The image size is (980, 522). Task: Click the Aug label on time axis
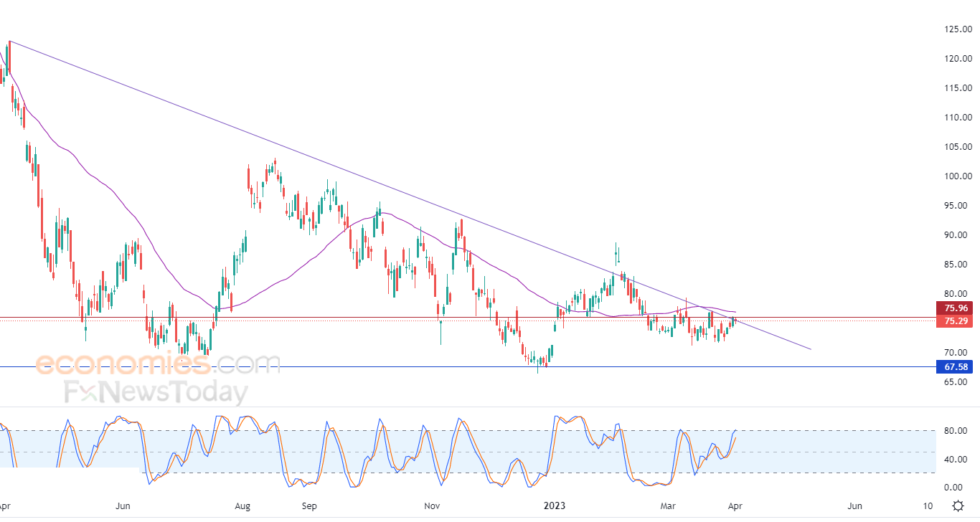[243, 506]
